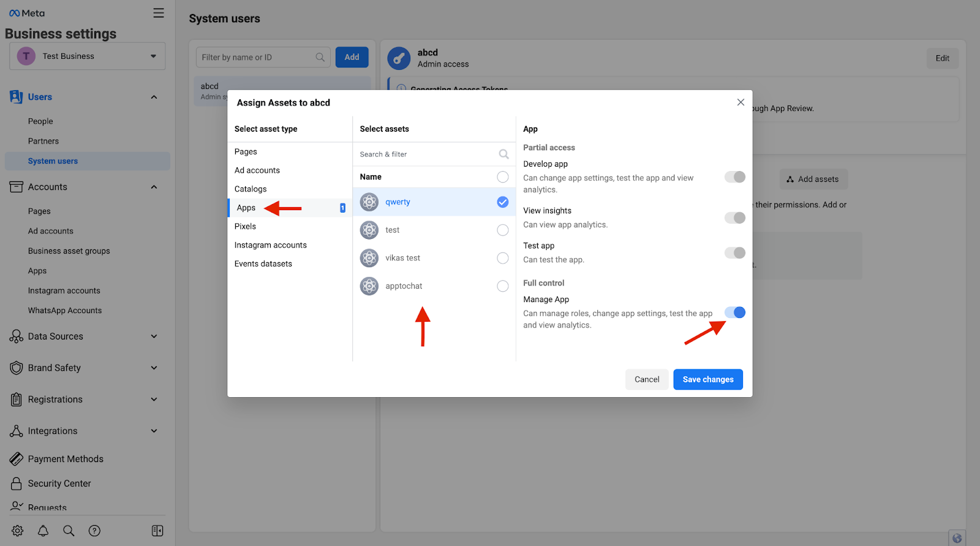Click the search icon in Search & filter
980x546 pixels.
[503, 154]
